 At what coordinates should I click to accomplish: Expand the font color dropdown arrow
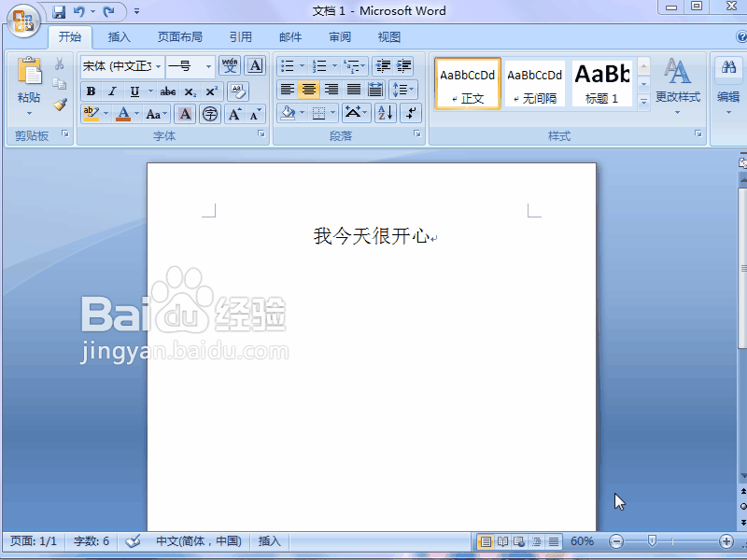(x=135, y=113)
